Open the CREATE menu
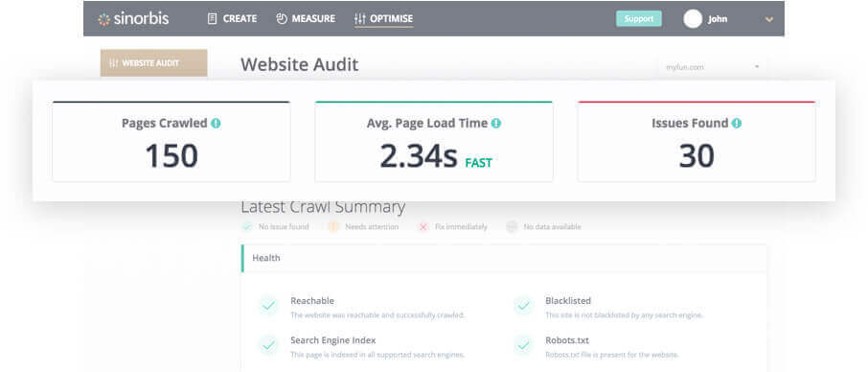 pyautogui.click(x=232, y=19)
